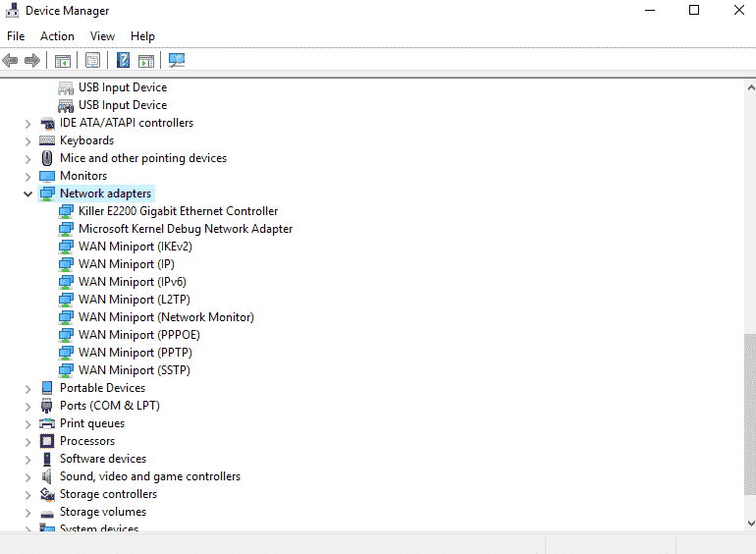Click the WAN Miniport (SSTP) icon
The height and width of the screenshot is (554, 756).
(66, 370)
